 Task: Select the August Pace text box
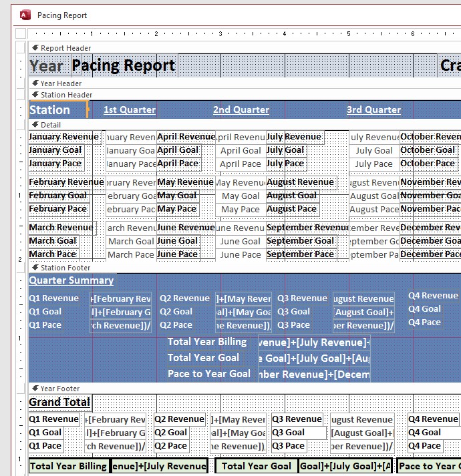coord(374,210)
